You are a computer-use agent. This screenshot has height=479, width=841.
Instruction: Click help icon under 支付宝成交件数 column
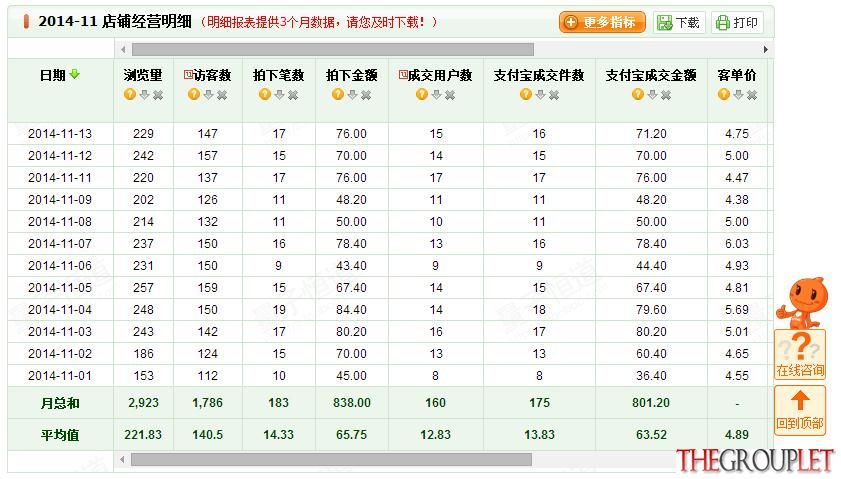[x=526, y=94]
